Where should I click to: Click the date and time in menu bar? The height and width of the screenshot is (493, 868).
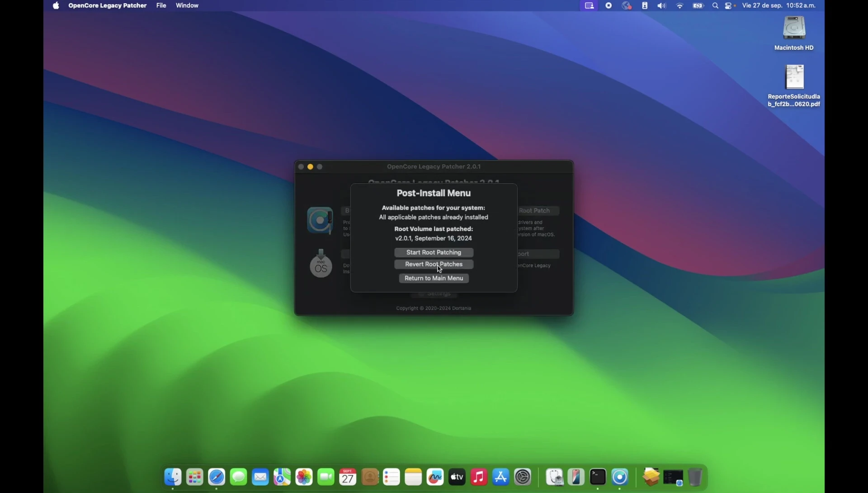(x=779, y=5)
